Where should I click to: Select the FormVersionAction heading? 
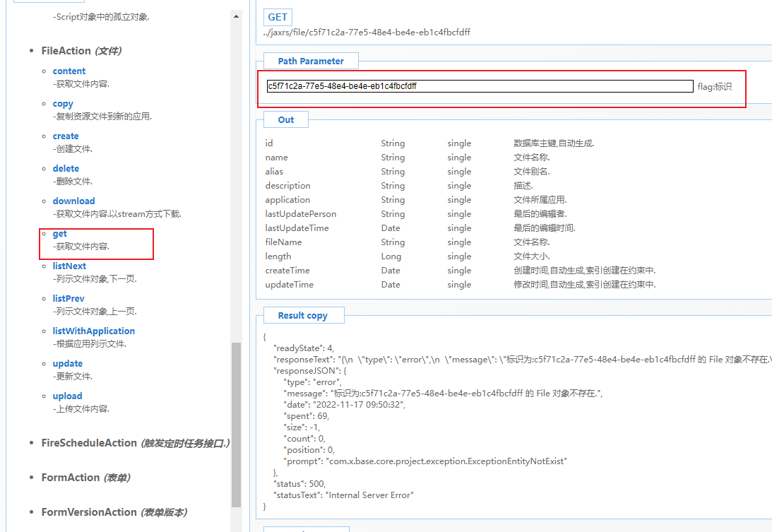click(x=114, y=512)
